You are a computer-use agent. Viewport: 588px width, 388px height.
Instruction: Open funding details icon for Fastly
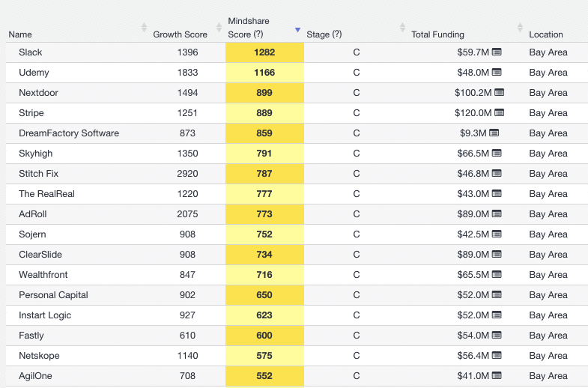click(x=497, y=336)
